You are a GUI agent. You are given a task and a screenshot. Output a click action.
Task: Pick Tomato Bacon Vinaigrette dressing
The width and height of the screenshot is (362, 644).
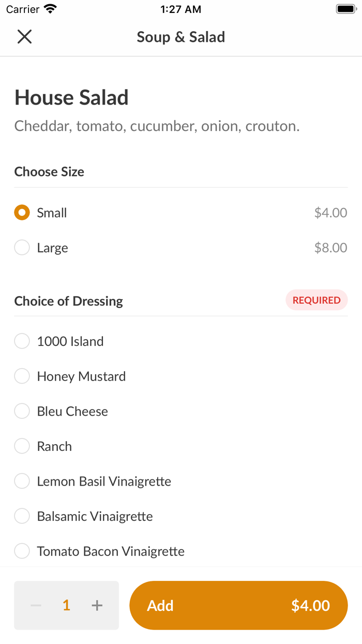[x=22, y=551]
